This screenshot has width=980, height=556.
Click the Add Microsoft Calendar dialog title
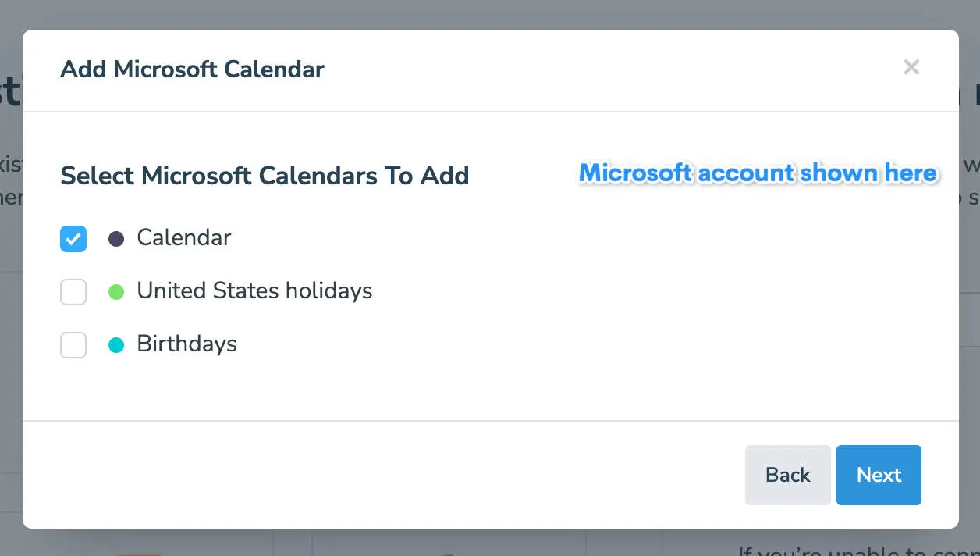[192, 69]
